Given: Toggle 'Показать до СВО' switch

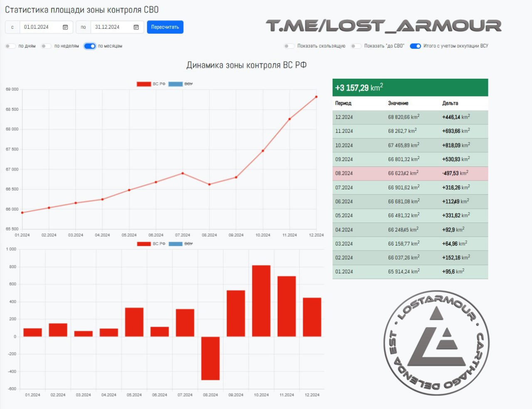Looking at the screenshot, I should [x=356, y=46].
